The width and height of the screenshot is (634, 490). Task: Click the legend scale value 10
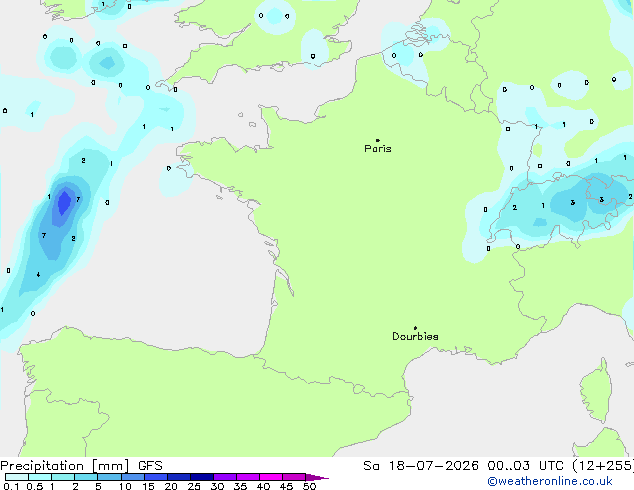125,486
